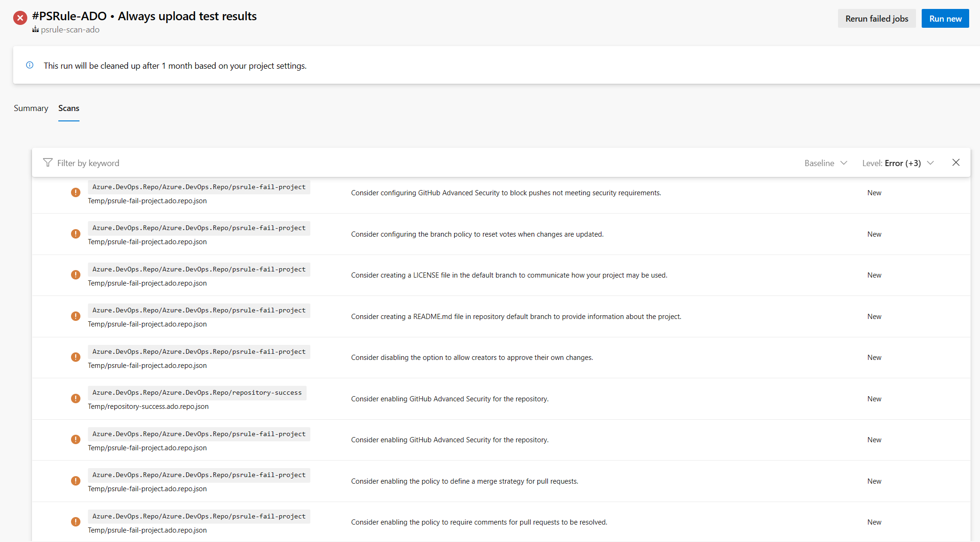The width and height of the screenshot is (980, 542).
Task: Click the failed run status icon
Action: [20, 18]
